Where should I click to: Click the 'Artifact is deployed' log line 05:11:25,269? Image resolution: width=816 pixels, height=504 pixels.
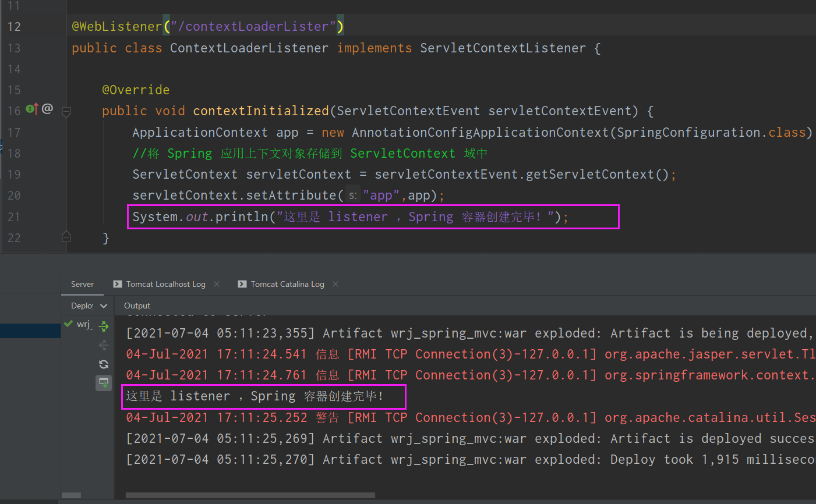(x=471, y=439)
